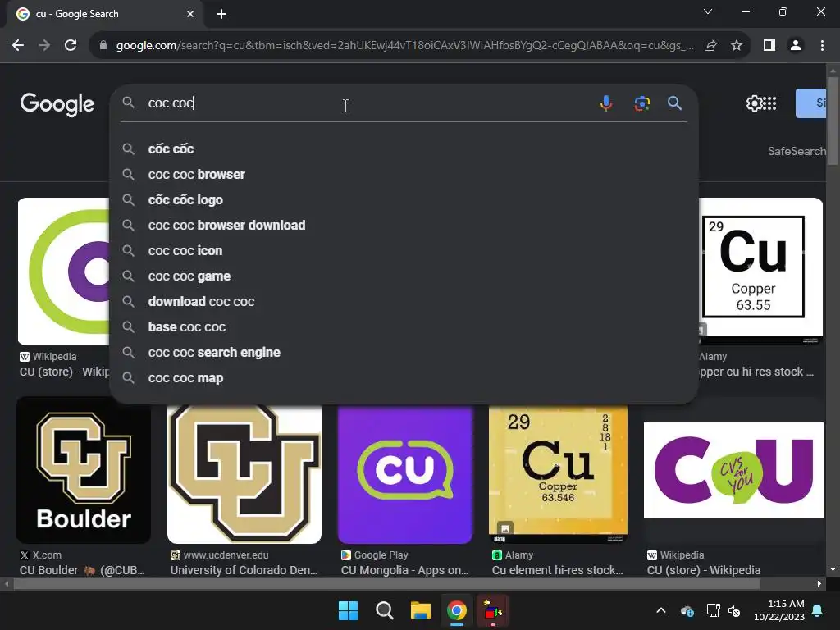Select 'coc coc browser' suggestion
This screenshot has width=840, height=630.
pos(404,174)
